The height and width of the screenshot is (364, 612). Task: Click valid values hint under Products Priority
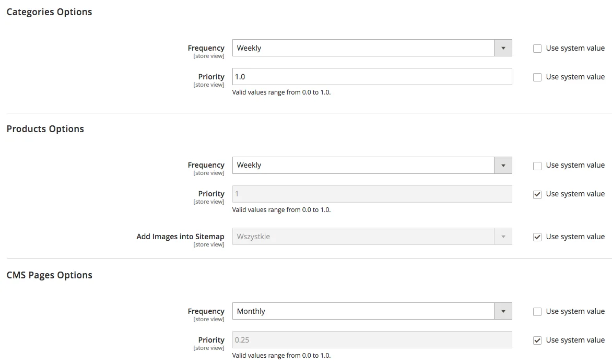[281, 210]
